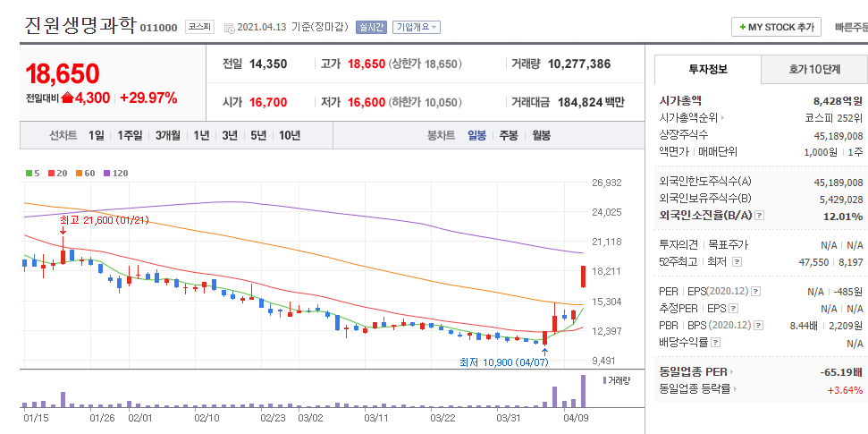Select the 3년 line chart period
The image size is (868, 434).
(230, 135)
